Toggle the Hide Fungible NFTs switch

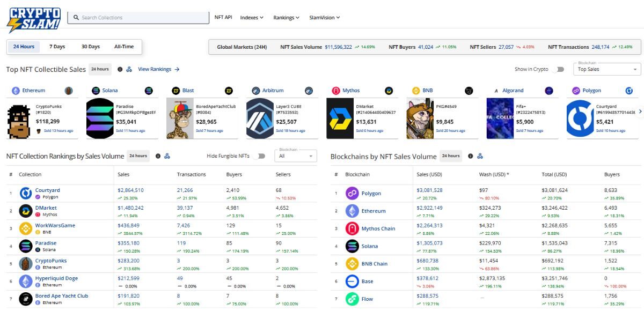259,156
